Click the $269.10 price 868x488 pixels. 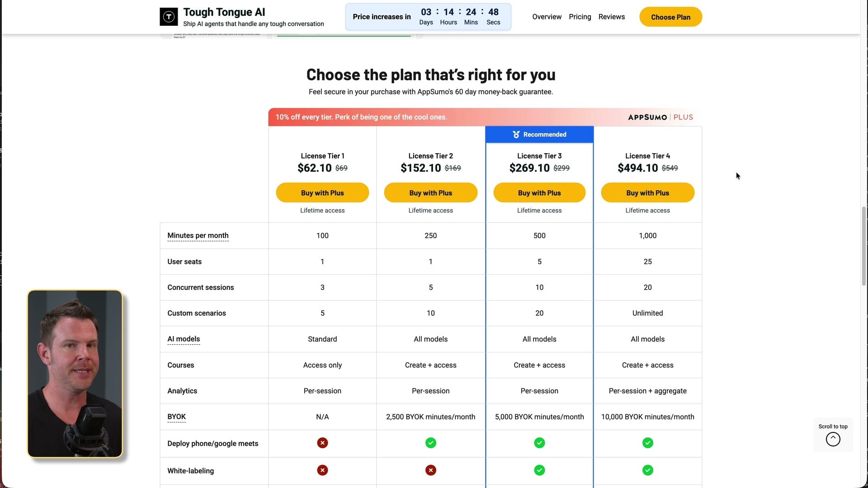(529, 168)
